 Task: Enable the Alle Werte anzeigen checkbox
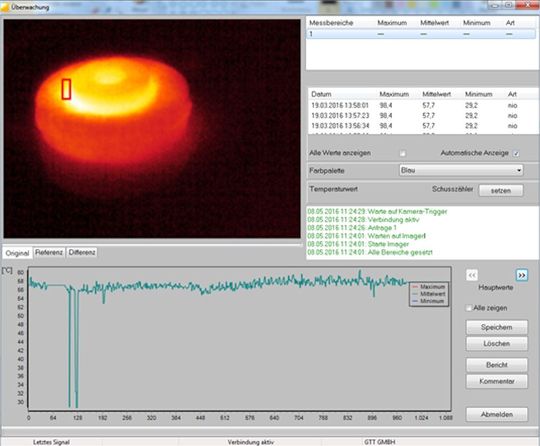click(x=402, y=153)
